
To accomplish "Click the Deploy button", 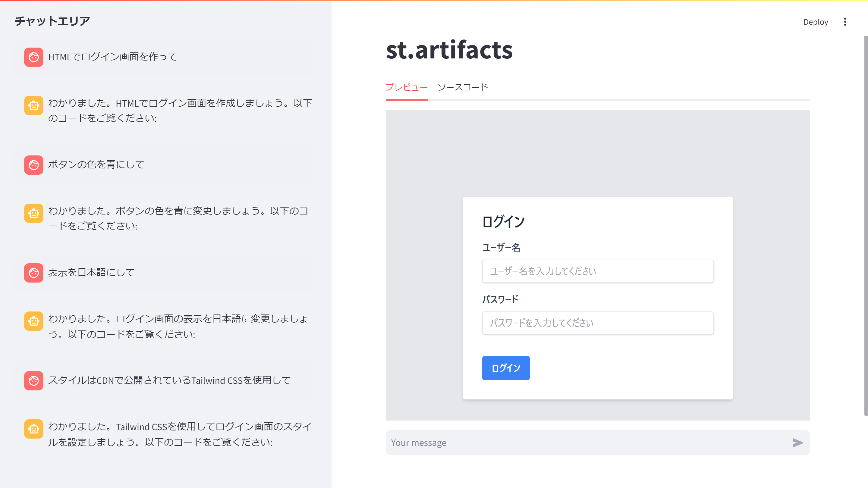I will [816, 22].
